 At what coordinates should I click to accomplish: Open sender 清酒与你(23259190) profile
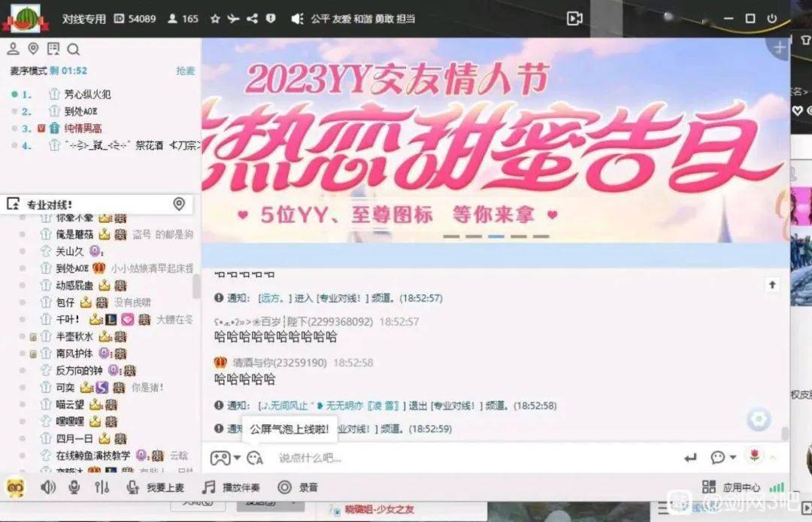[280, 363]
